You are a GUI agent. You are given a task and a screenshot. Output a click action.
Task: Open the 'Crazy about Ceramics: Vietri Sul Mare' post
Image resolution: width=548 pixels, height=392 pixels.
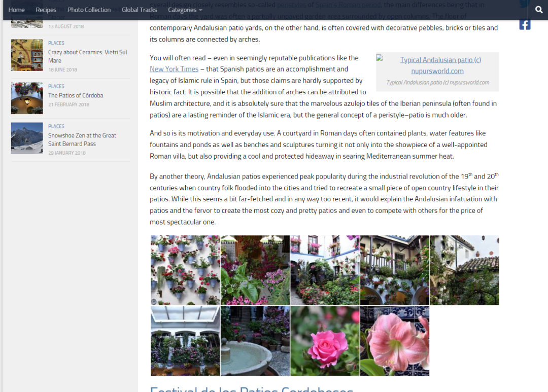(87, 56)
